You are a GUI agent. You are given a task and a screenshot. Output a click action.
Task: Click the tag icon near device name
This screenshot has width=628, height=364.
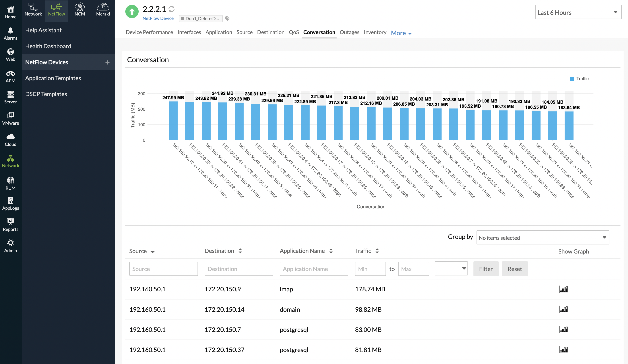227,18
